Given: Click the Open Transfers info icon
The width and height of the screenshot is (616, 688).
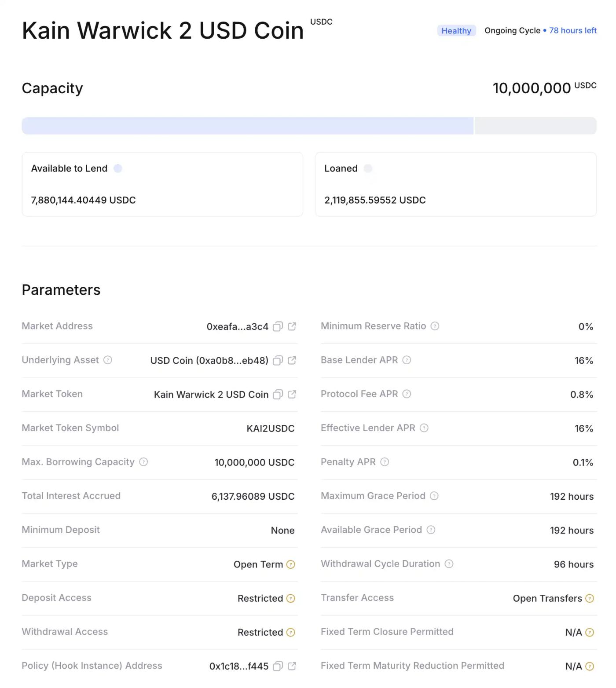Looking at the screenshot, I should click(590, 598).
